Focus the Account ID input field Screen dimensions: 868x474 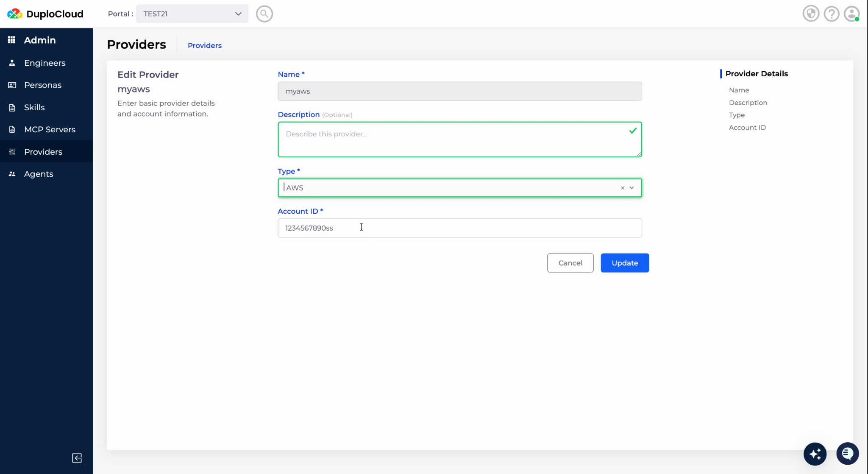click(x=459, y=228)
